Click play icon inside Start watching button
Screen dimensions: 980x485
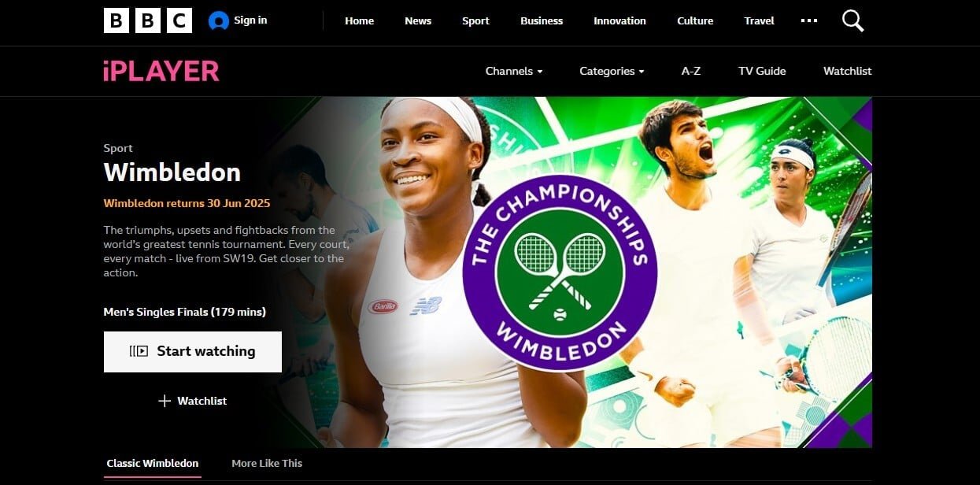(x=139, y=352)
